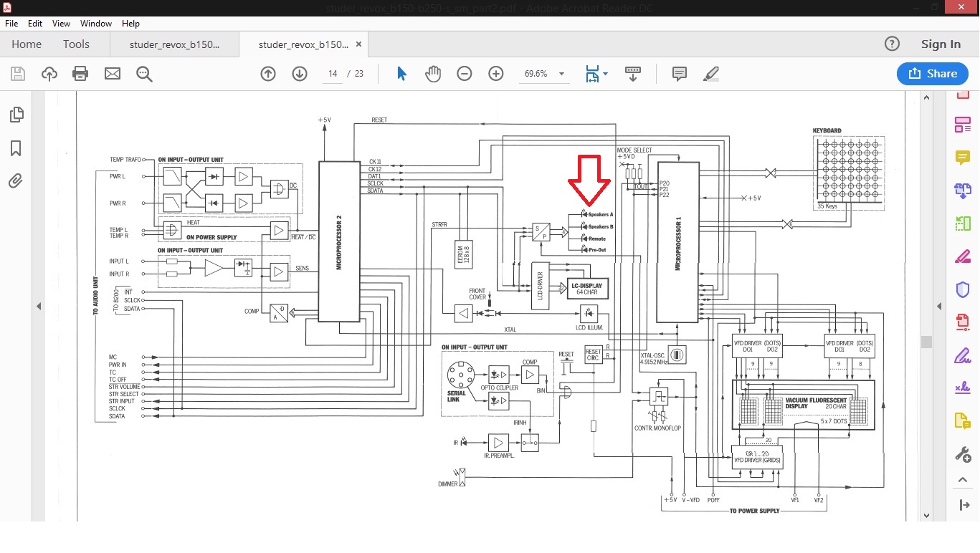This screenshot has height=553, width=980.
Task: Go to next page arrow
Action: point(300,74)
